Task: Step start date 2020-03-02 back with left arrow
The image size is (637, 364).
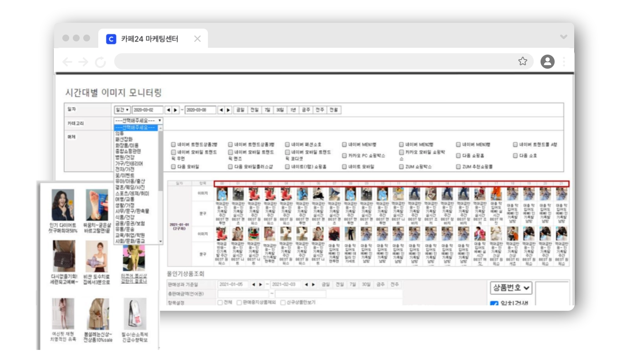Action: pyautogui.click(x=168, y=110)
